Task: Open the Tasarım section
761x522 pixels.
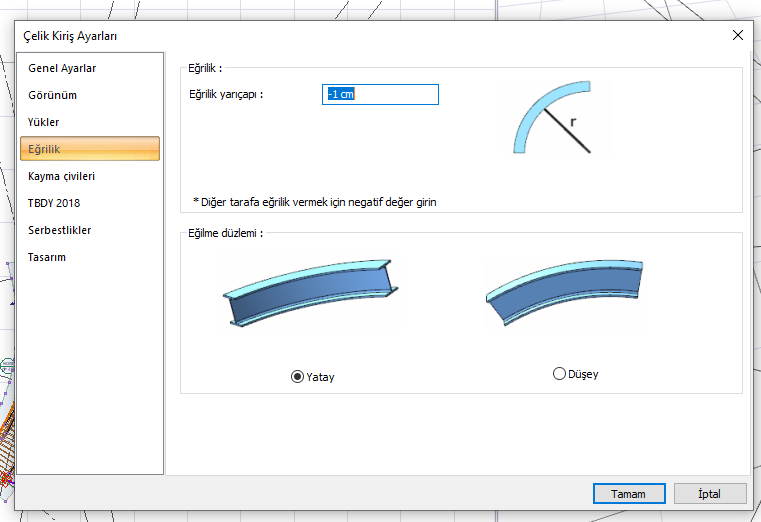Action: tap(48, 257)
